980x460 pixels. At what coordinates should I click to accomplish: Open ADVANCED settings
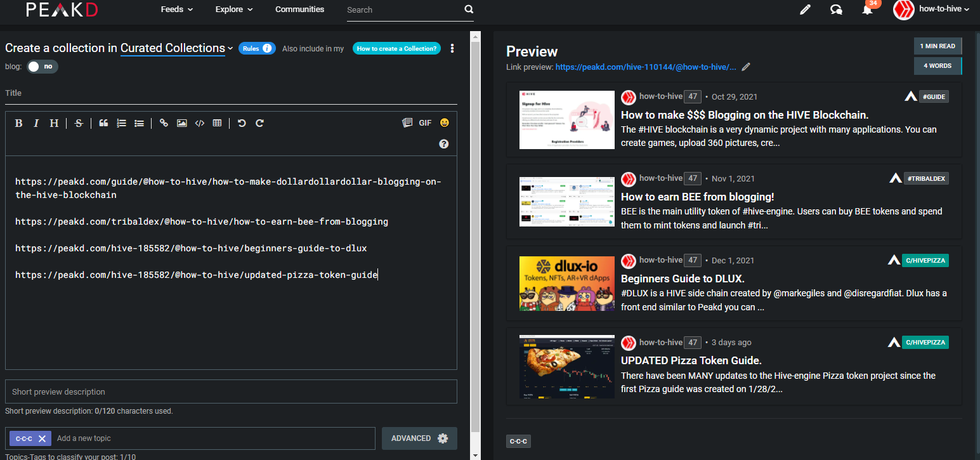pyautogui.click(x=419, y=438)
